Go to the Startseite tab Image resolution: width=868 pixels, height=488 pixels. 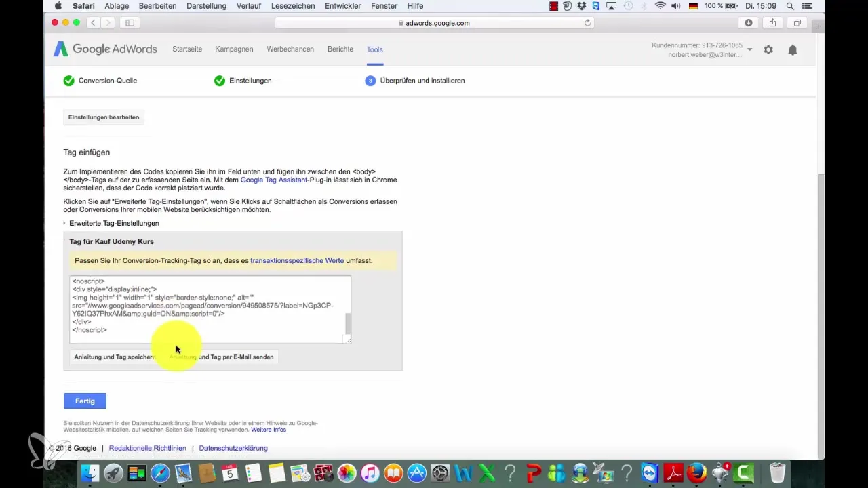click(187, 49)
